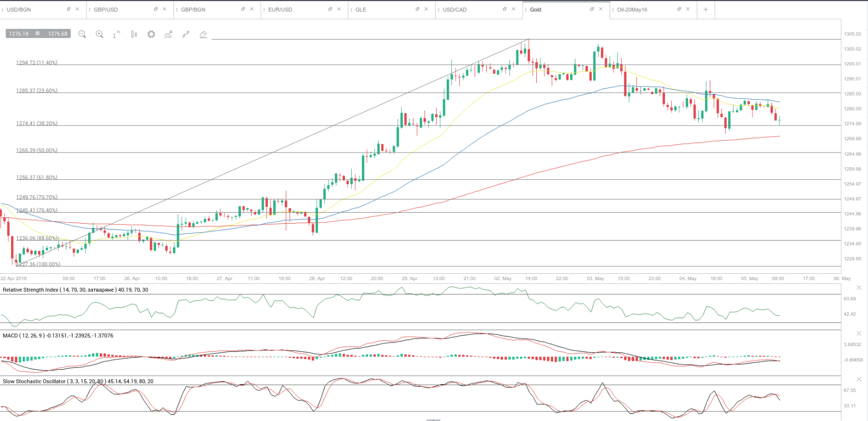Click the 1276.68 buy price button

[x=57, y=34]
